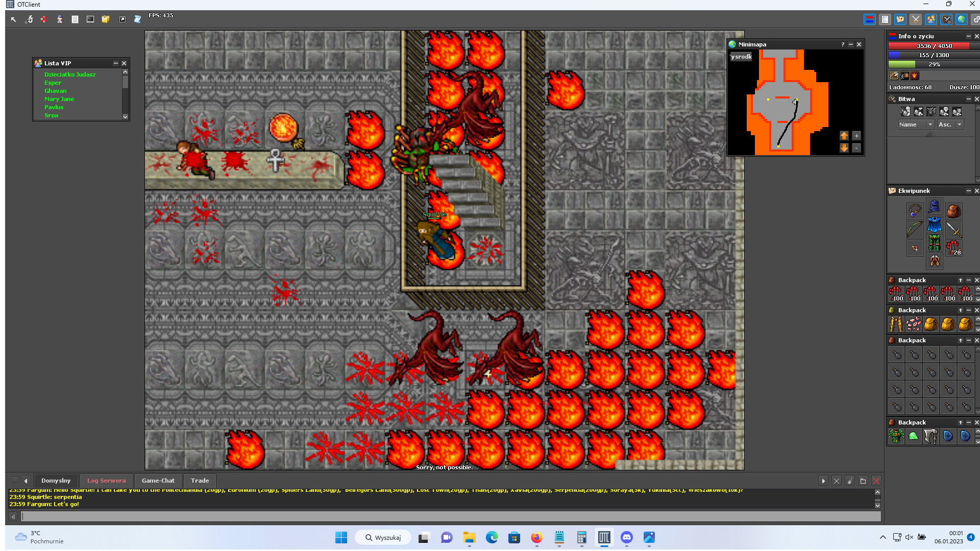The image size is (980, 551).
Task: Click the logout arrow icon in top toolbar
Action: [x=13, y=19]
